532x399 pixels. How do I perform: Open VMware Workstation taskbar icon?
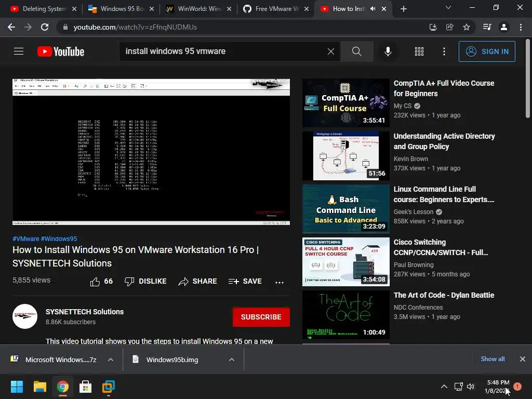click(109, 387)
